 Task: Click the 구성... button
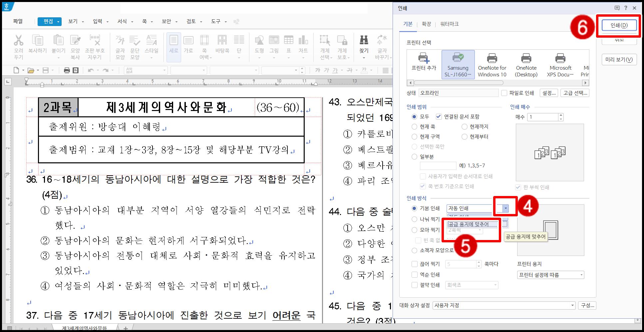coord(587,305)
